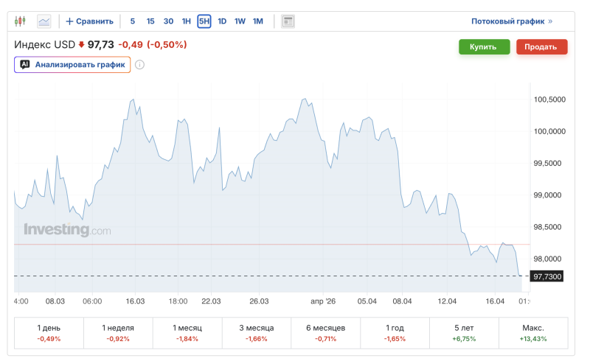Screen dimensions: 590x364
Task: Click the info icon beside Анализировать график
Action: pyautogui.click(x=139, y=65)
